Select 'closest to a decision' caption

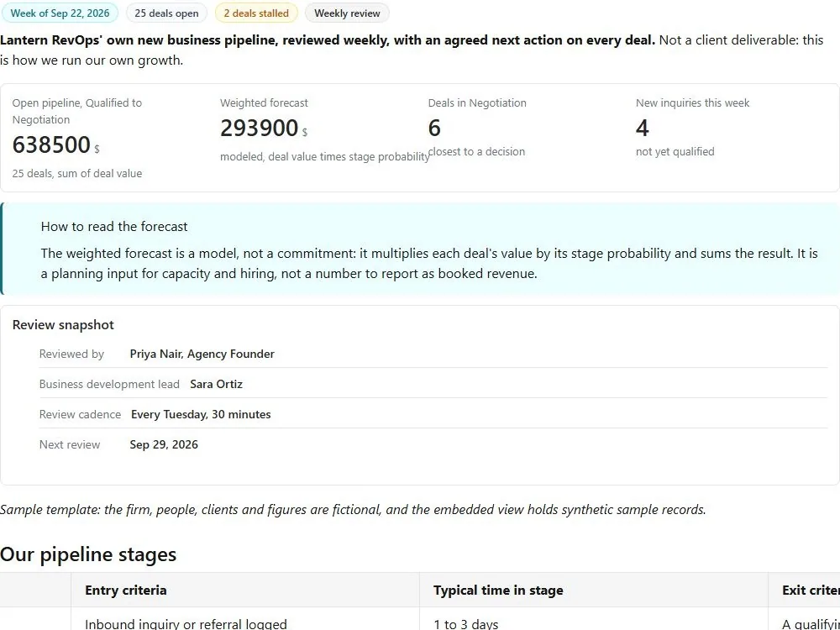(477, 151)
